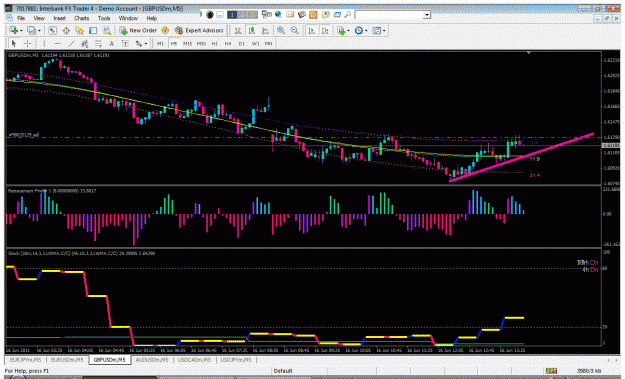Viewport: 625px width, 379px height.
Task: Select the equidistant channel tool
Action: pos(85,43)
